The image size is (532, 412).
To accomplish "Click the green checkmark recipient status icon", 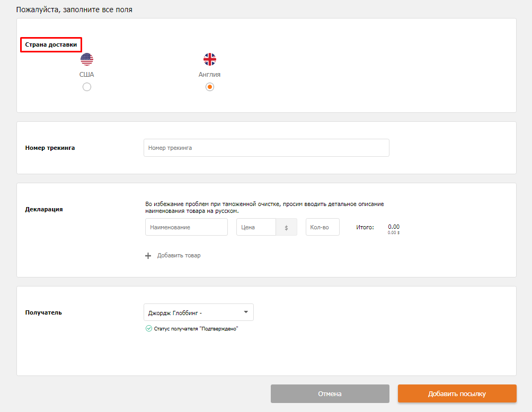I will (149, 328).
